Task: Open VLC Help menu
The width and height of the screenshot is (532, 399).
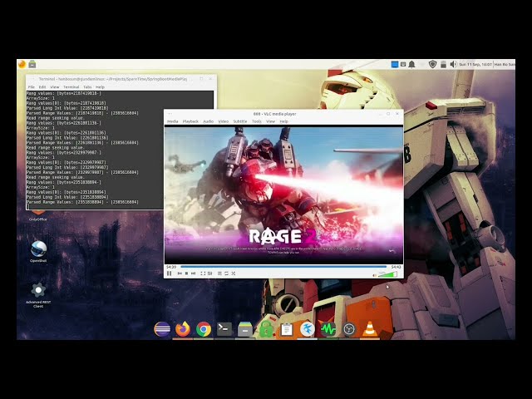Action: click(284, 121)
